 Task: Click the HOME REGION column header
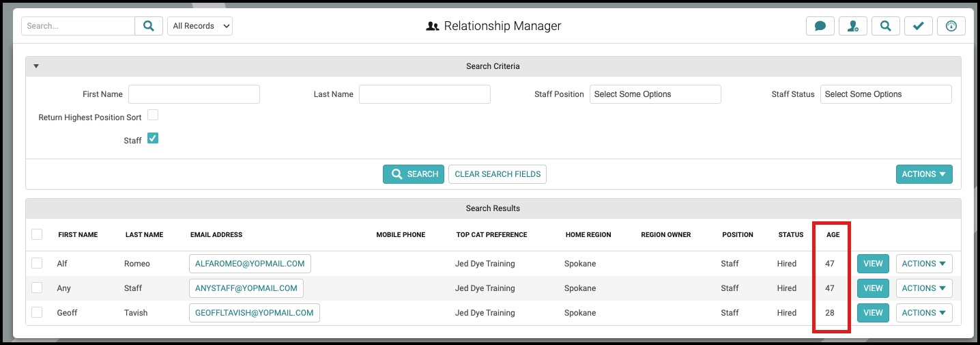[x=588, y=235]
